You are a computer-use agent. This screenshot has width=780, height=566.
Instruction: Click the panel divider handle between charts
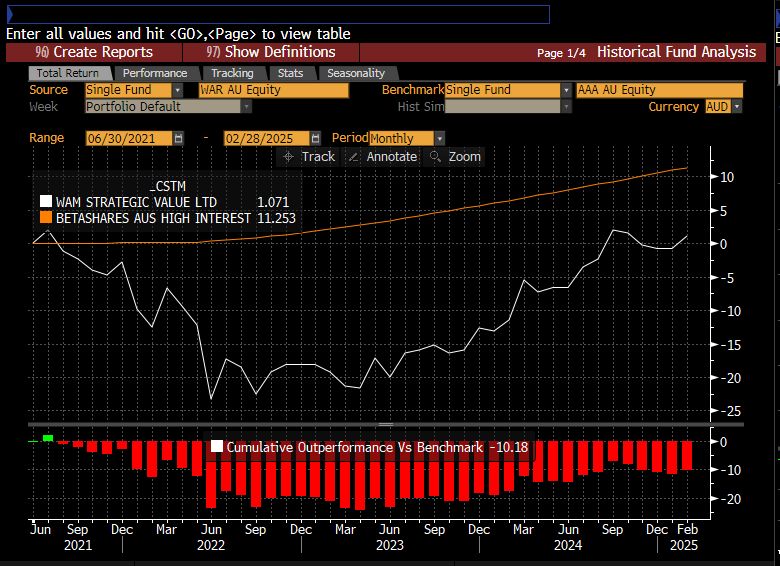click(386, 425)
